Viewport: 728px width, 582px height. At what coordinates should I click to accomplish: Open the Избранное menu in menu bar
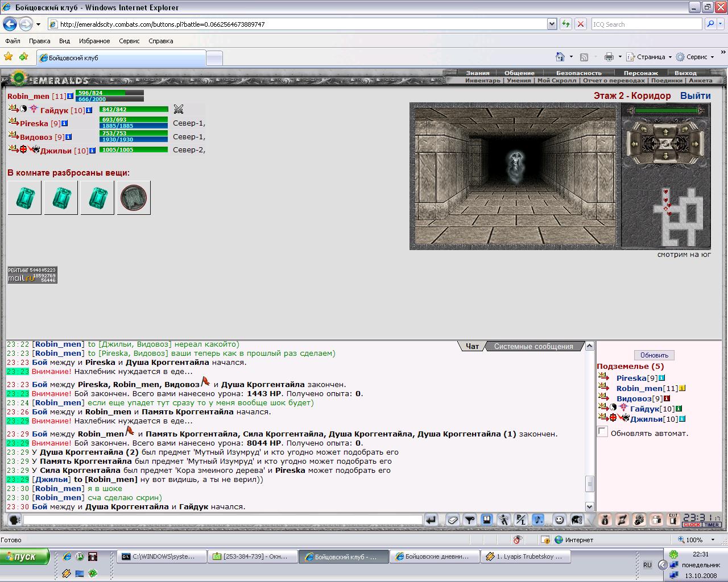point(94,41)
